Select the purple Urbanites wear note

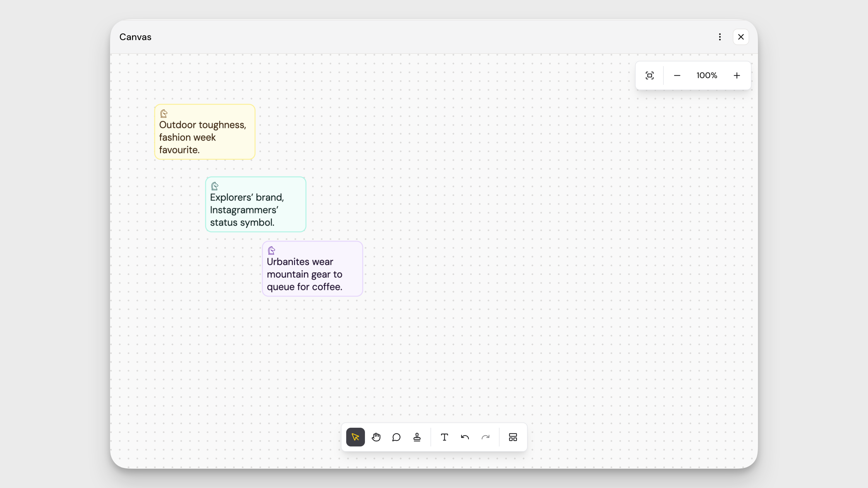coord(312,274)
